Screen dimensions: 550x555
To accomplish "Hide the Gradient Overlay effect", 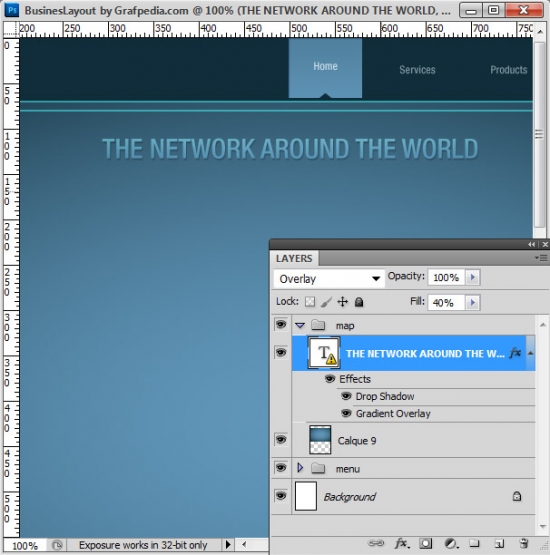I will click(346, 413).
